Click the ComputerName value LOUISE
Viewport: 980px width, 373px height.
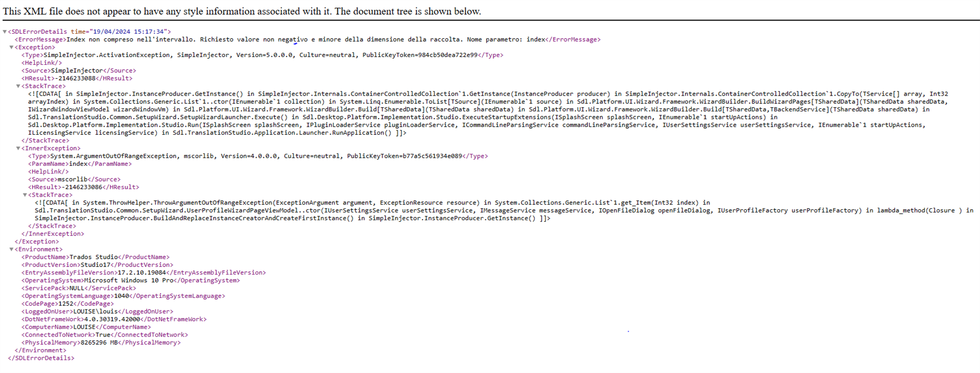click(84, 327)
